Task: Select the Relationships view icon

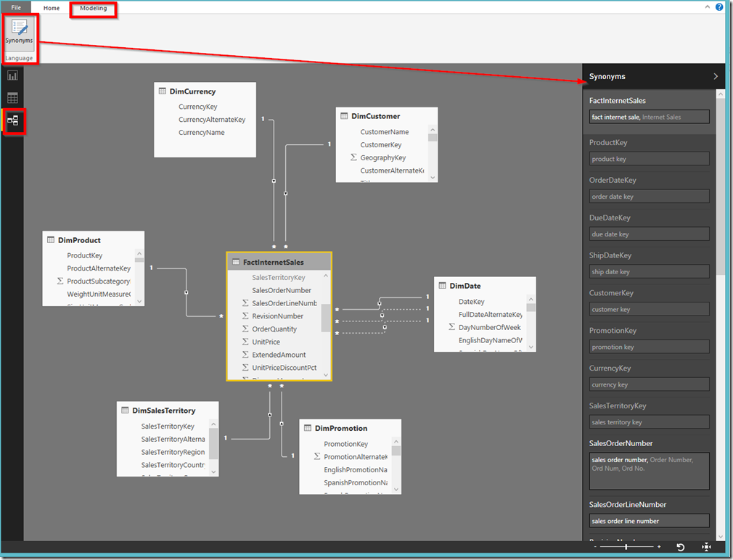Action: [x=13, y=120]
